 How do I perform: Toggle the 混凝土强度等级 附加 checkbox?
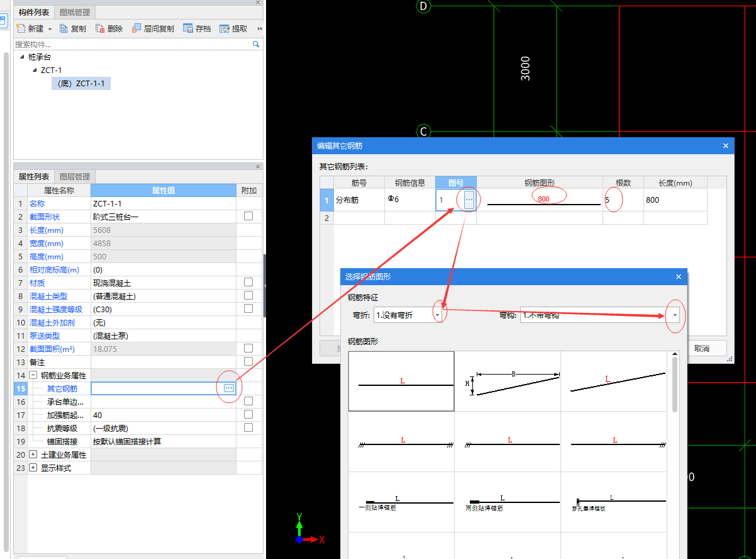click(248, 308)
